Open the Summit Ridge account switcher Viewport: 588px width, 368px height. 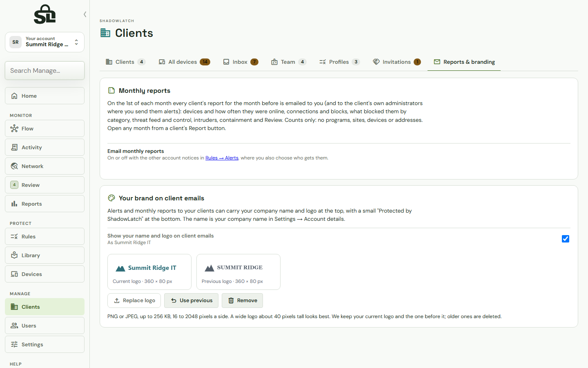[45, 42]
